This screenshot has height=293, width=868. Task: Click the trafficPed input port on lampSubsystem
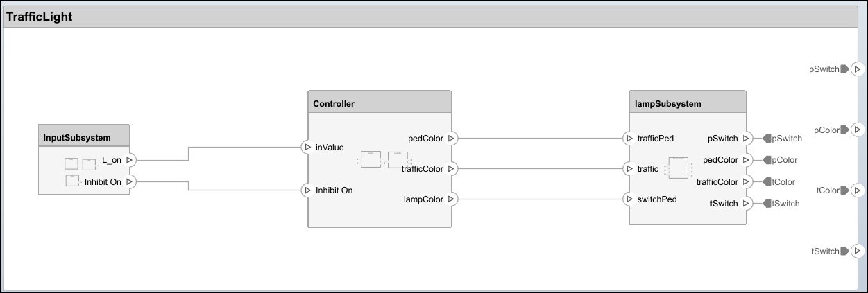pos(629,139)
